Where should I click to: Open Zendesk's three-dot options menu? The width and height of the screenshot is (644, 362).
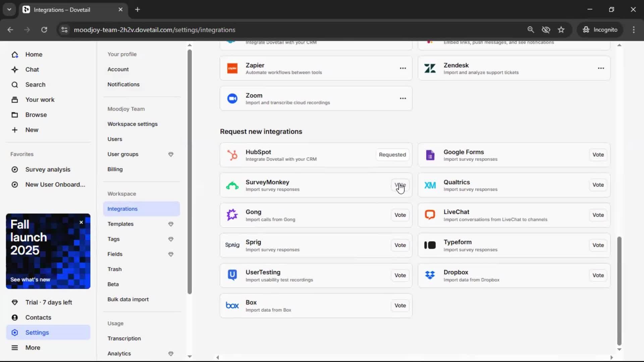click(601, 68)
